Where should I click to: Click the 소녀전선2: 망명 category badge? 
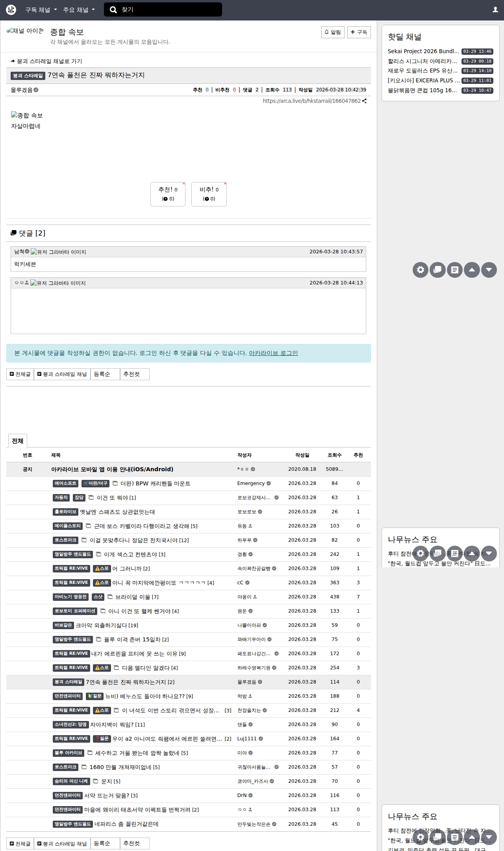pos(71,725)
